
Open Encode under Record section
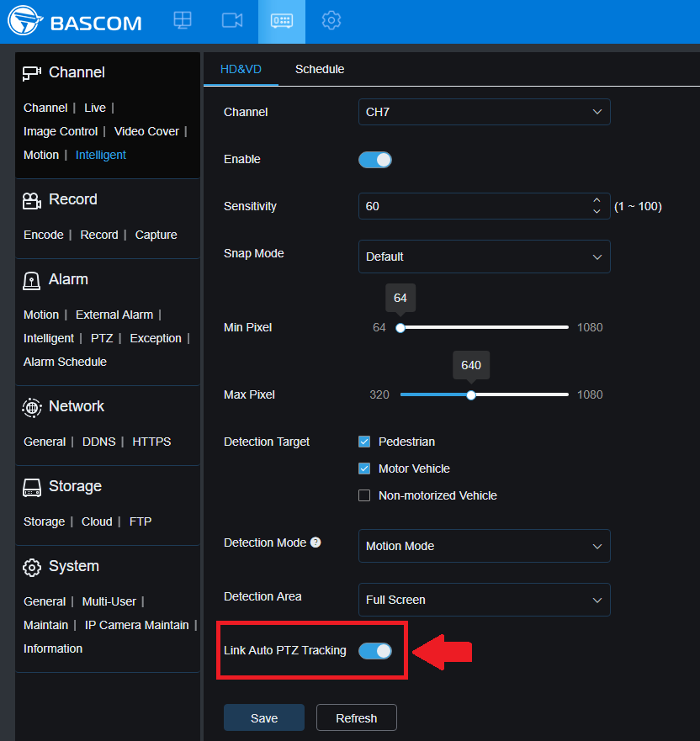pyautogui.click(x=44, y=235)
